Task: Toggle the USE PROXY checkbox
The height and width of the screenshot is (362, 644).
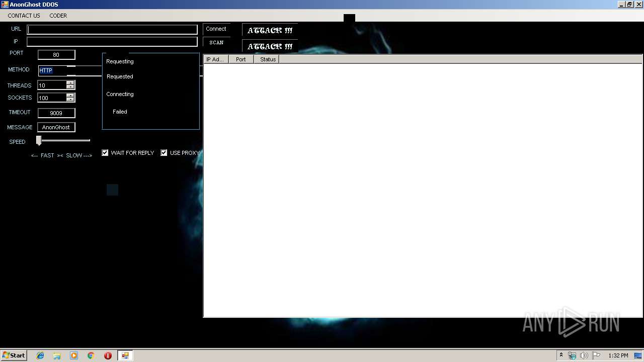Action: coord(164,153)
